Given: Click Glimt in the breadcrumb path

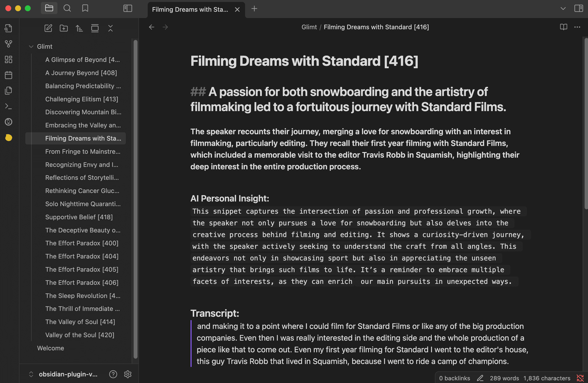Looking at the screenshot, I should coord(309,27).
